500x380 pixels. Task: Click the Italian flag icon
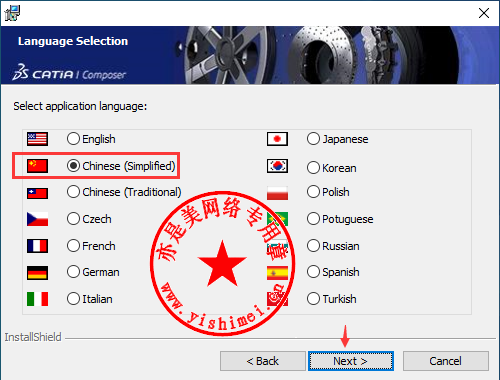[x=37, y=299]
